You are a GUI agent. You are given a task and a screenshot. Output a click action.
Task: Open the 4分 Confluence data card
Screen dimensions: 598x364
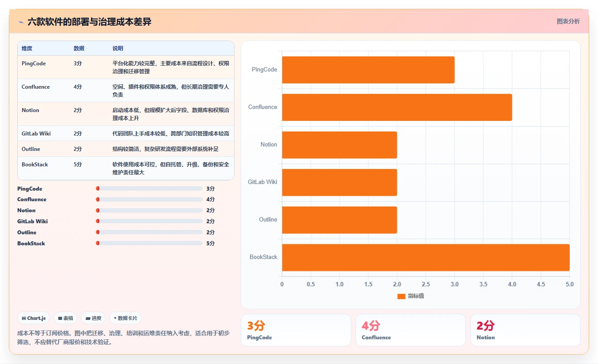[411, 330]
